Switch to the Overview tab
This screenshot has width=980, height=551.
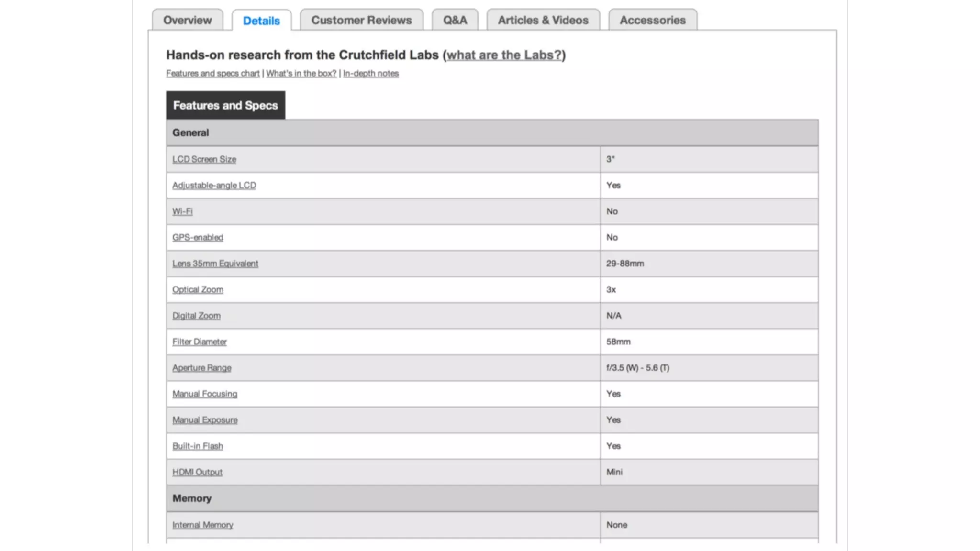[187, 20]
